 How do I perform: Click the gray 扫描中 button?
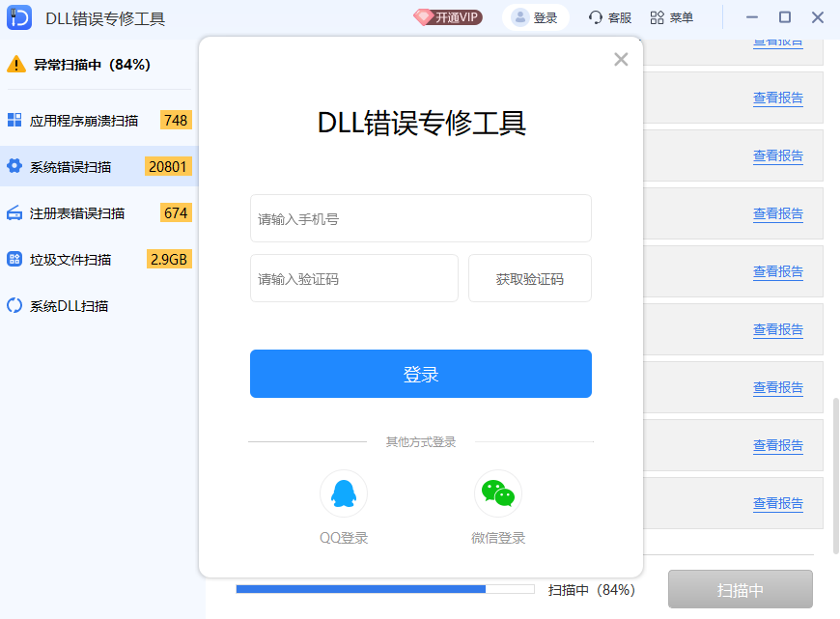[x=740, y=589]
